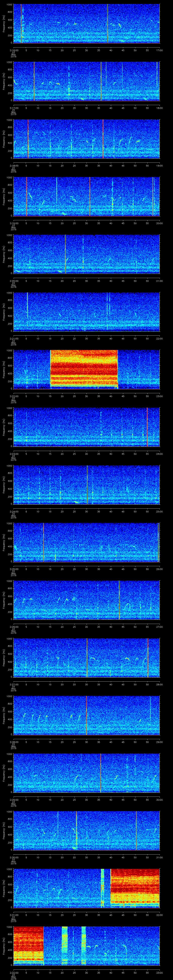This screenshot has width=173, height=980.
Task: Click the "2:28:00" start time label
Action: coord(14,742)
